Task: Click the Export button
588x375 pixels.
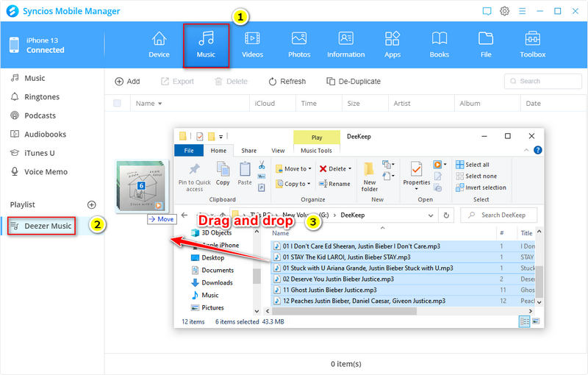Action: [x=177, y=82]
